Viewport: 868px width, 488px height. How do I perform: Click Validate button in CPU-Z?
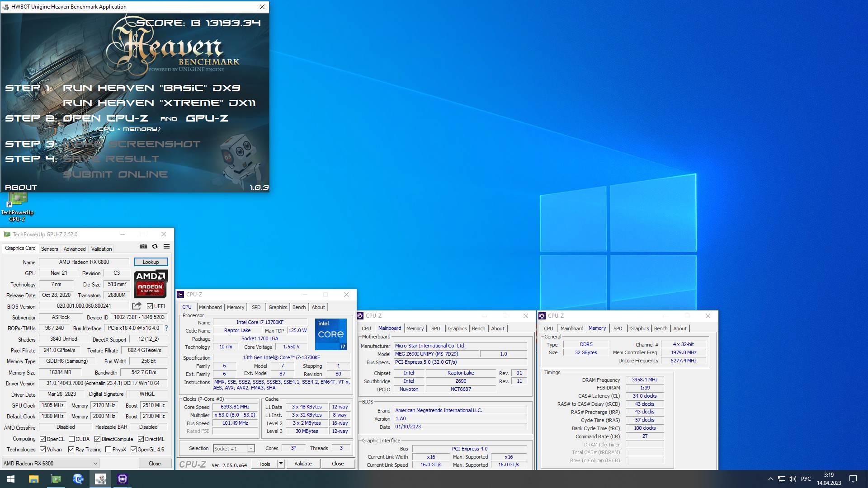coord(303,463)
